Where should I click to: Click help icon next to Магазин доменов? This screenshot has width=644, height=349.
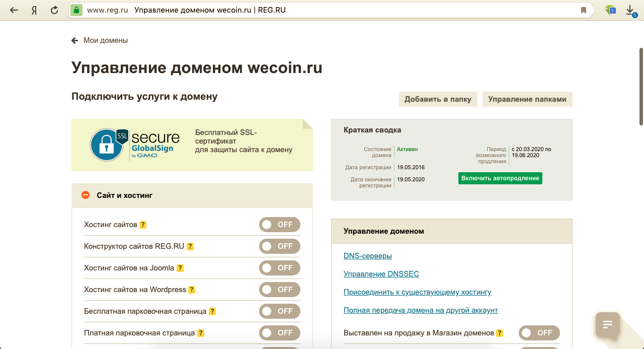[500, 333]
